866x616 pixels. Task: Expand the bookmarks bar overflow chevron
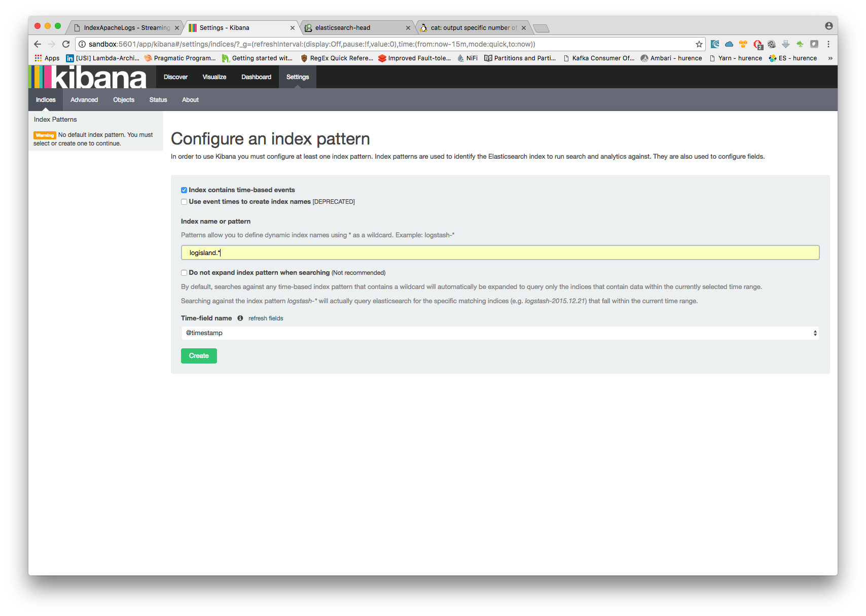point(831,58)
